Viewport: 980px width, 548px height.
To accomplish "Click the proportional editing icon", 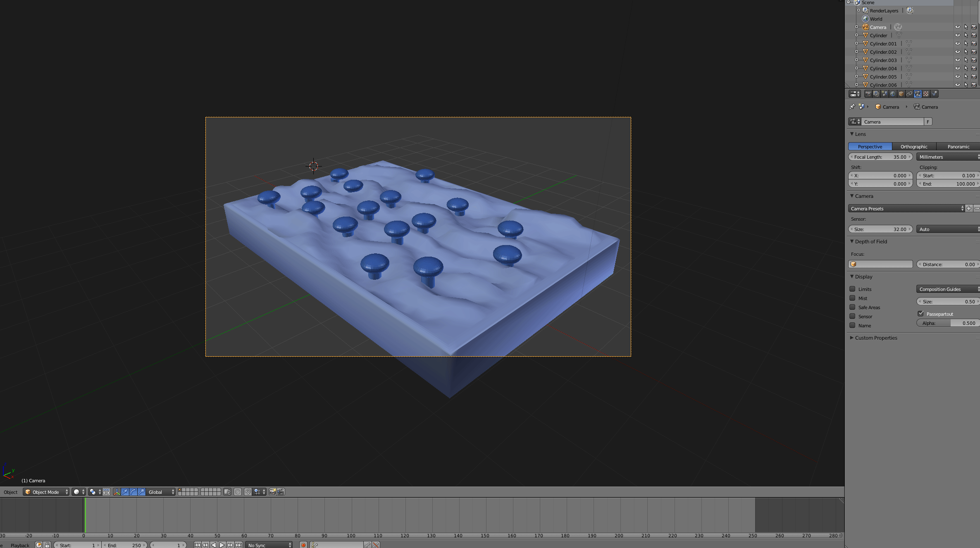I will [238, 492].
